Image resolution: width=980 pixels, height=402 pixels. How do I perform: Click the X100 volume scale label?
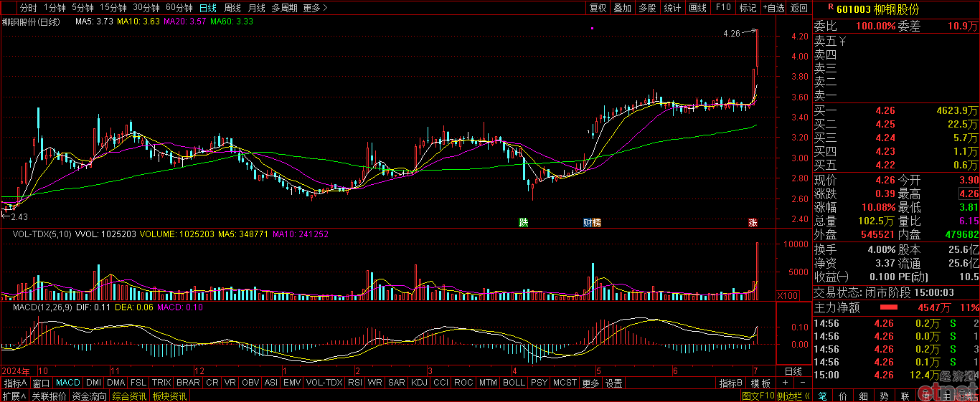click(x=789, y=295)
